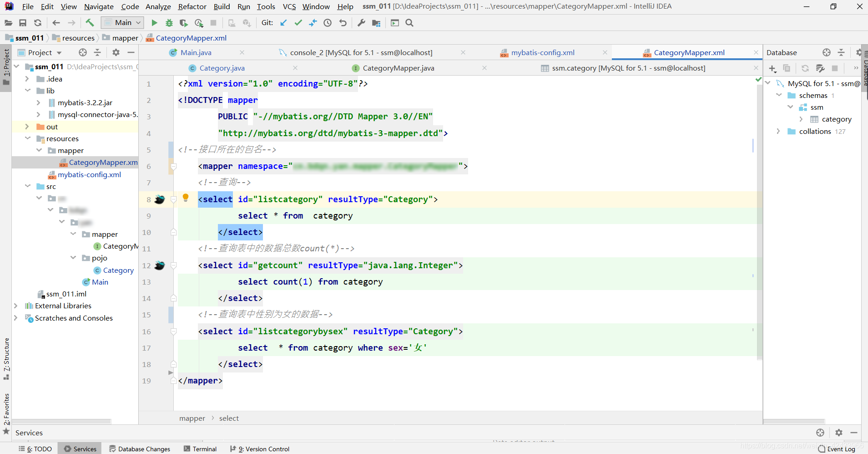Expand the category table in Database panel

point(801,119)
